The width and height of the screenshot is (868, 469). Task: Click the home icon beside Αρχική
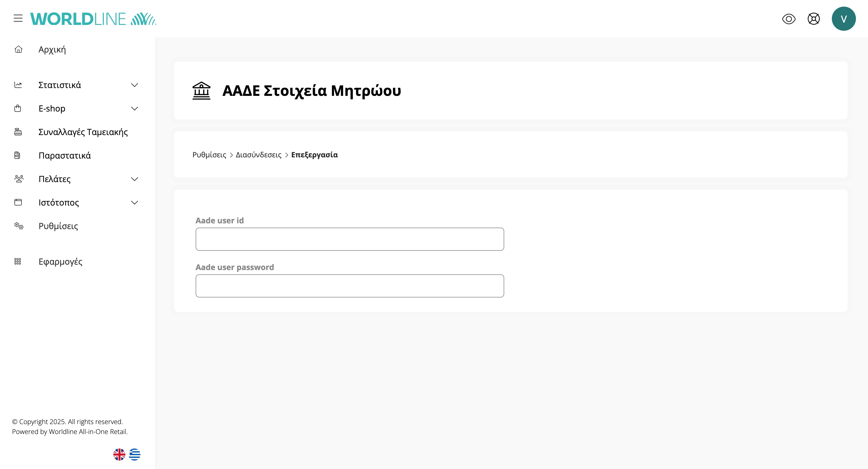pyautogui.click(x=18, y=49)
